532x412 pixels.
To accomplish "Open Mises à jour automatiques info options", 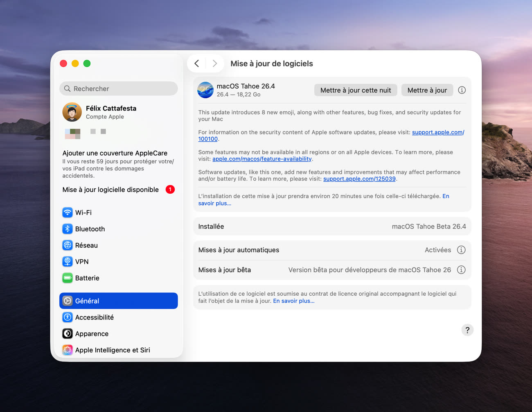I will click(461, 250).
